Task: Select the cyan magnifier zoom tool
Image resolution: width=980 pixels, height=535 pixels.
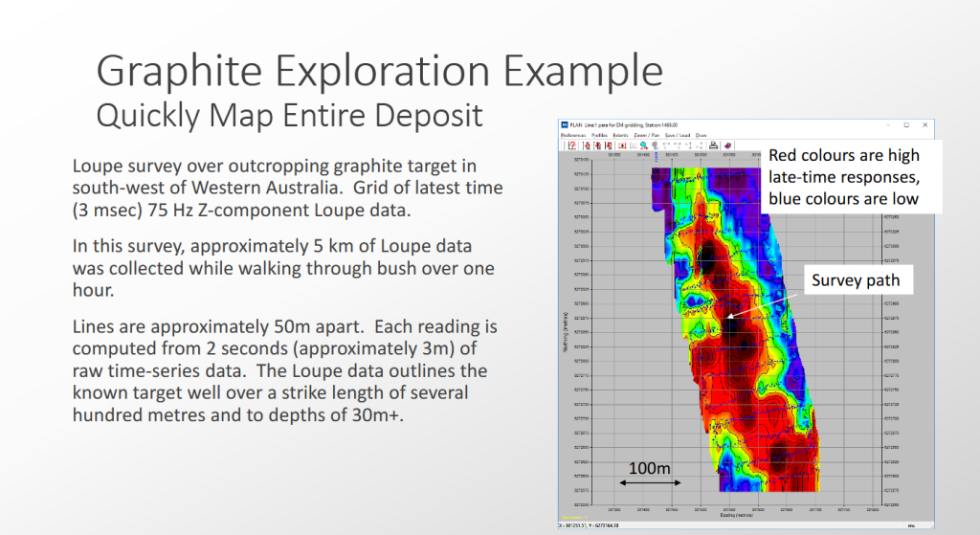Action: click(644, 145)
